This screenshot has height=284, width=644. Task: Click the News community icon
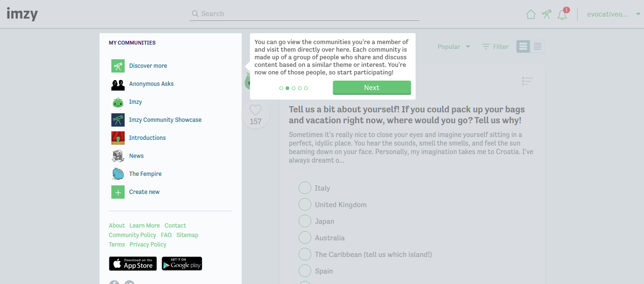(118, 156)
